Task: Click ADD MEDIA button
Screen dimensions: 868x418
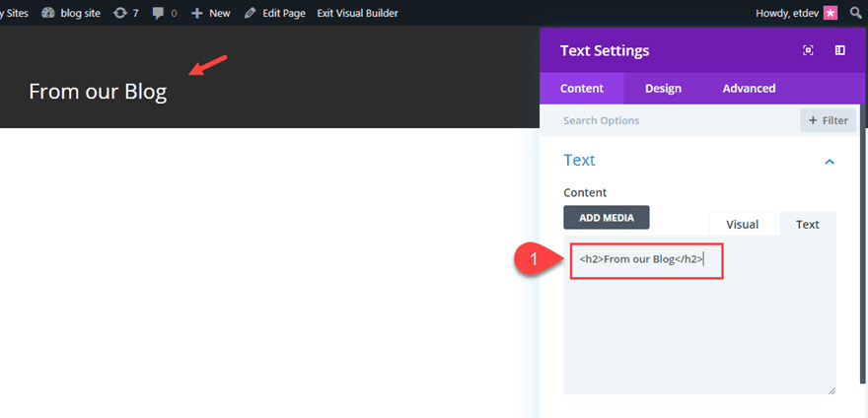Action: tap(607, 218)
